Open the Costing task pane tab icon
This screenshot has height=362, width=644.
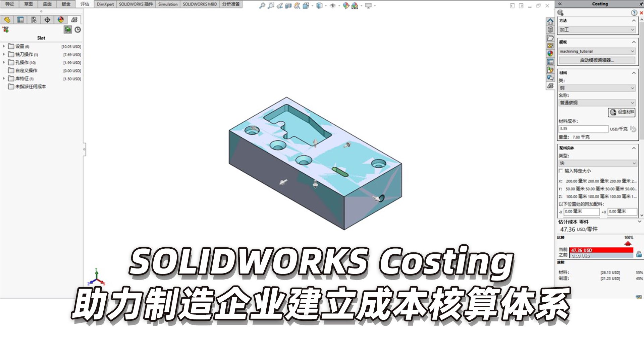click(550, 86)
